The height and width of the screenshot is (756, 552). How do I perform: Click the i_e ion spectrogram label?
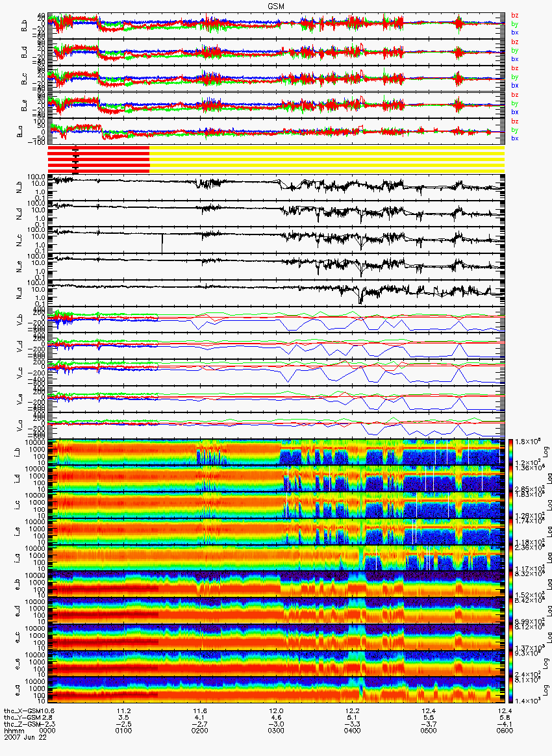[16, 532]
